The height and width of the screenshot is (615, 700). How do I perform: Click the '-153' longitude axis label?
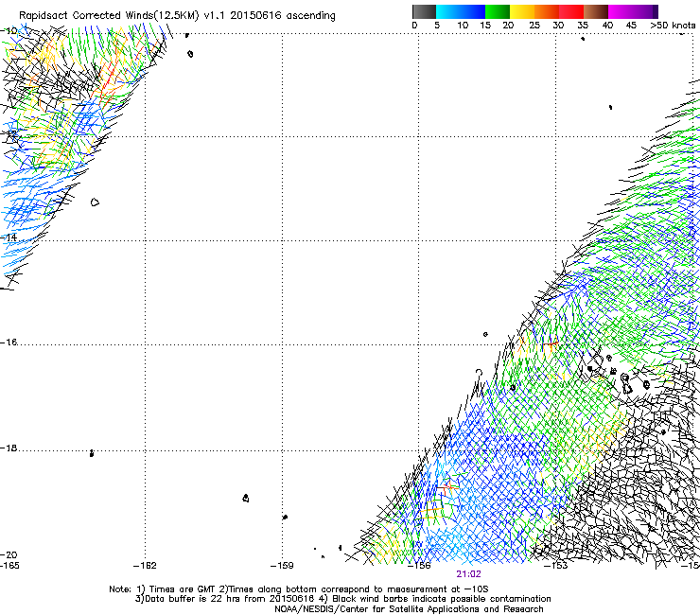pyautogui.click(x=556, y=566)
